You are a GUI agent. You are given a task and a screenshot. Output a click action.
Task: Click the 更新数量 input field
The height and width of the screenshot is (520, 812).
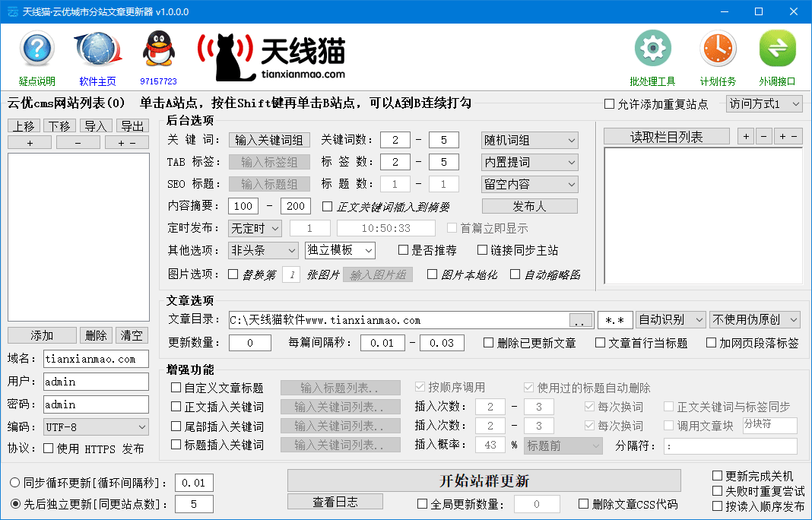tap(250, 343)
